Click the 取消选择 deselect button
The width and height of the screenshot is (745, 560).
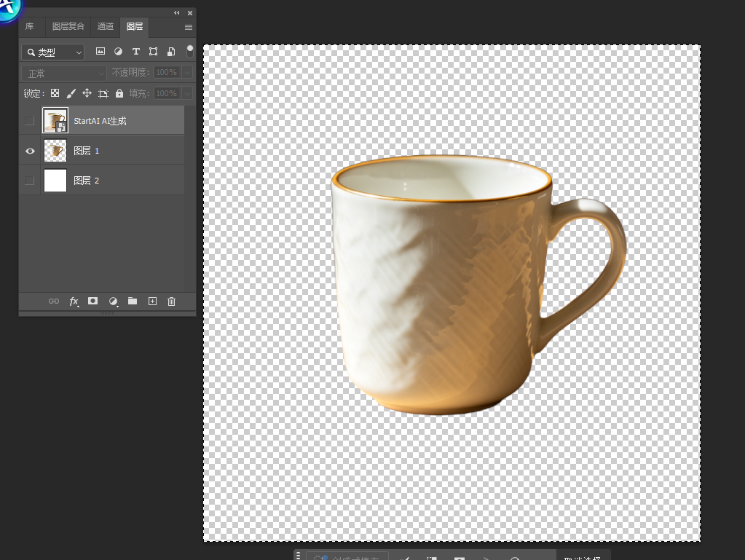coord(583,557)
